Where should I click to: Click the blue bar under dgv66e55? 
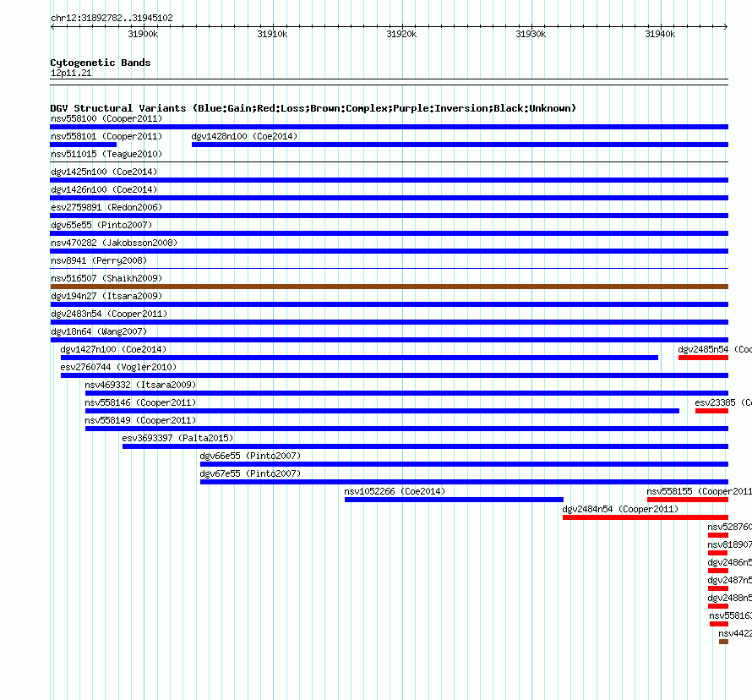[464, 464]
